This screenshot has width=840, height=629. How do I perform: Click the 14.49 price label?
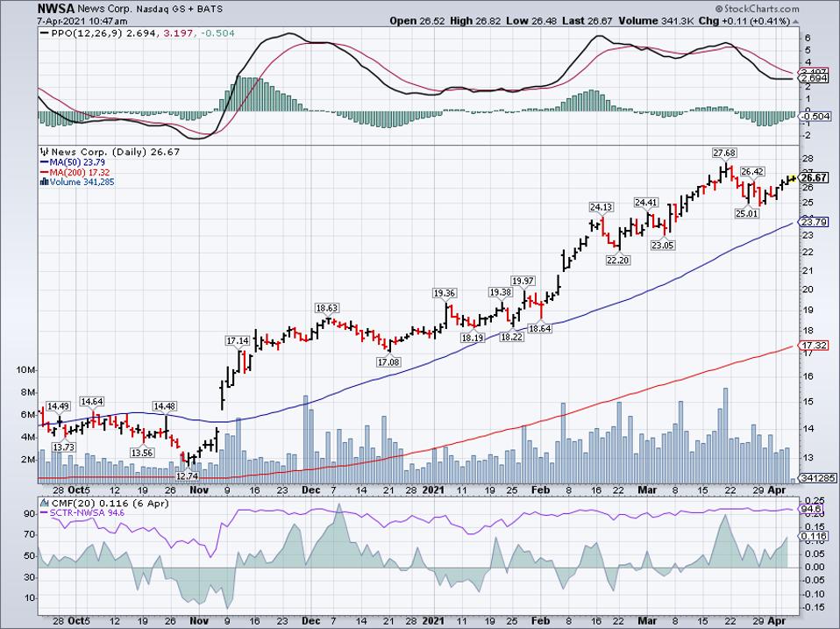[x=58, y=406]
